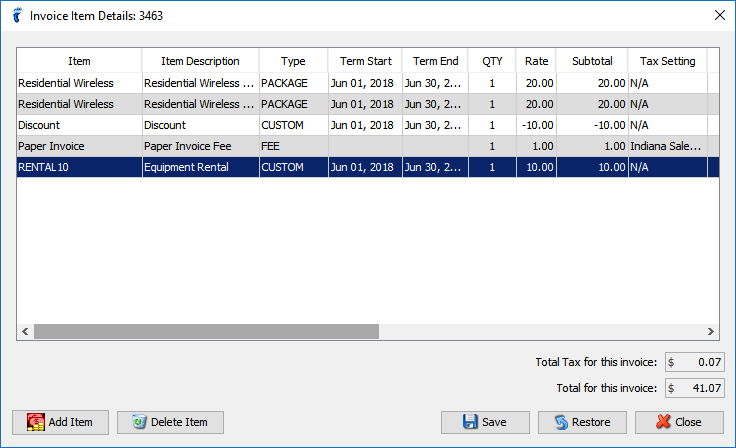This screenshot has width=736, height=448.
Task: Click the -10.00 subtotal cell
Action: 592,125
